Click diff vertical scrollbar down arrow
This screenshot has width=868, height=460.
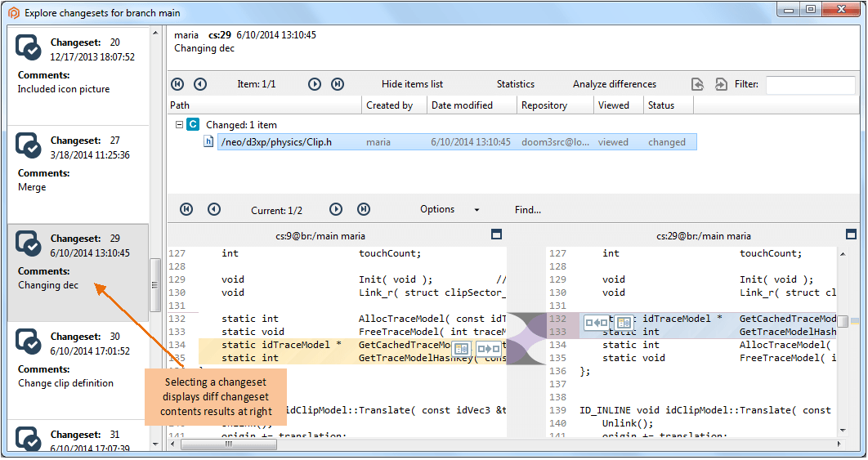(843, 430)
